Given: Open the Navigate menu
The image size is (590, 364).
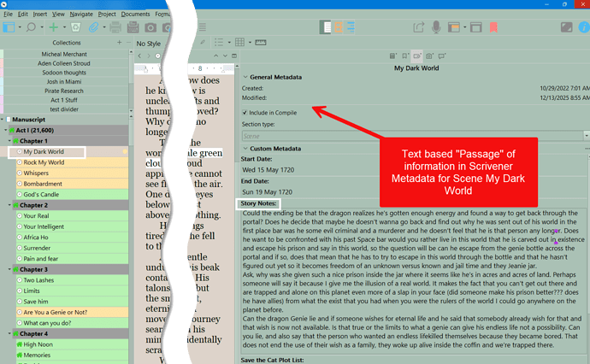Looking at the screenshot, I should (82, 15).
